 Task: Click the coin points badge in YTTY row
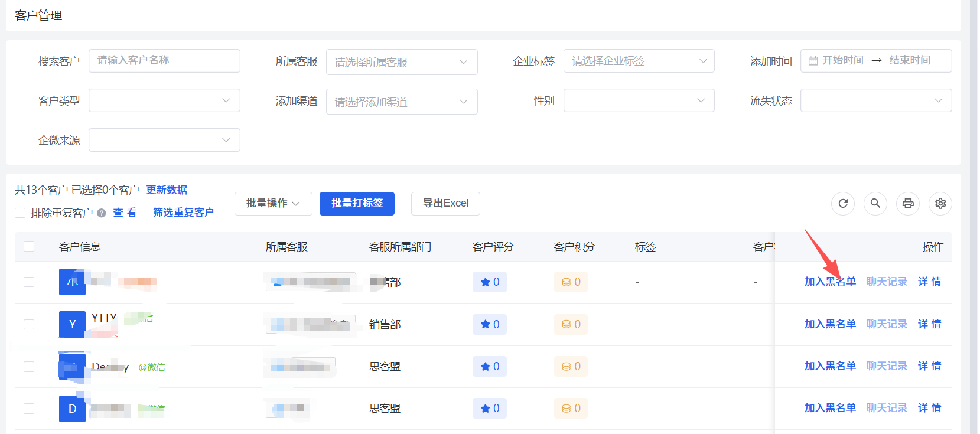click(571, 324)
